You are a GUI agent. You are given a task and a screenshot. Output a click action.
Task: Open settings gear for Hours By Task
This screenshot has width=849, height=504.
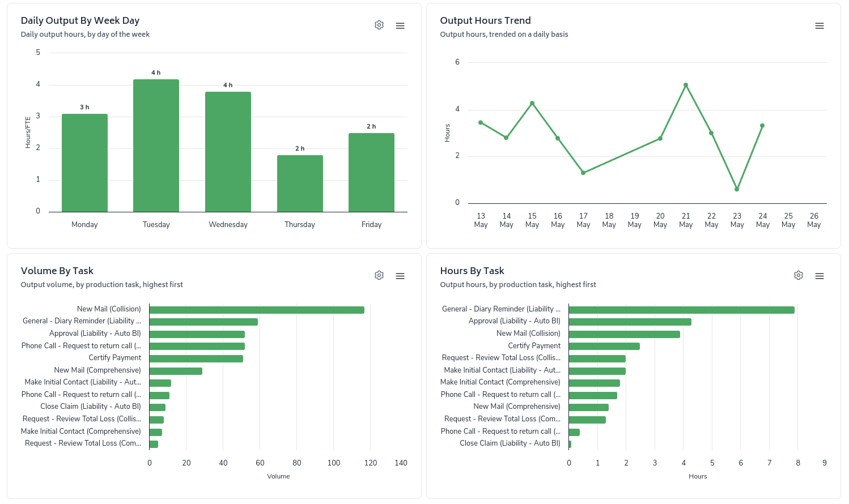coord(799,275)
